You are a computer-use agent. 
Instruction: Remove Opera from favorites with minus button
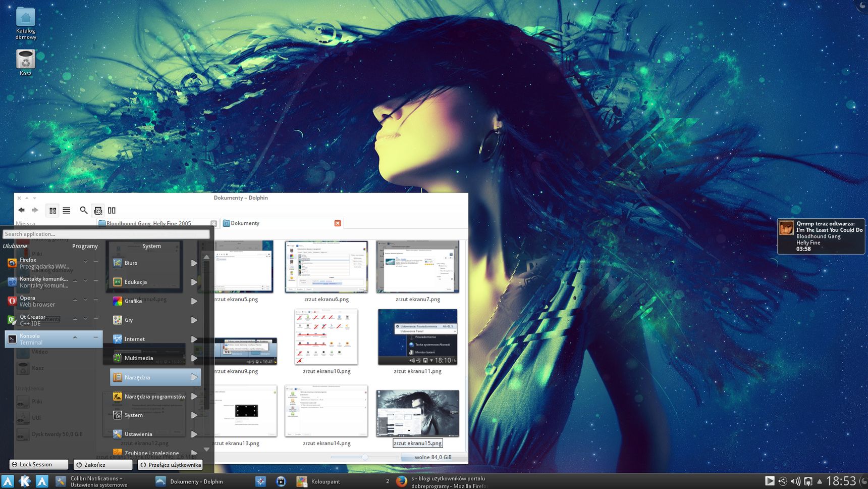(95, 299)
